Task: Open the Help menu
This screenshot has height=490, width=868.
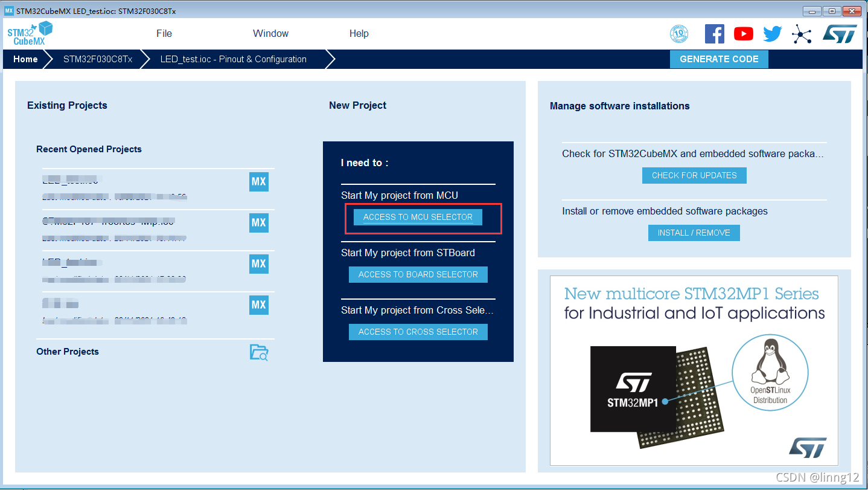Action: point(359,33)
